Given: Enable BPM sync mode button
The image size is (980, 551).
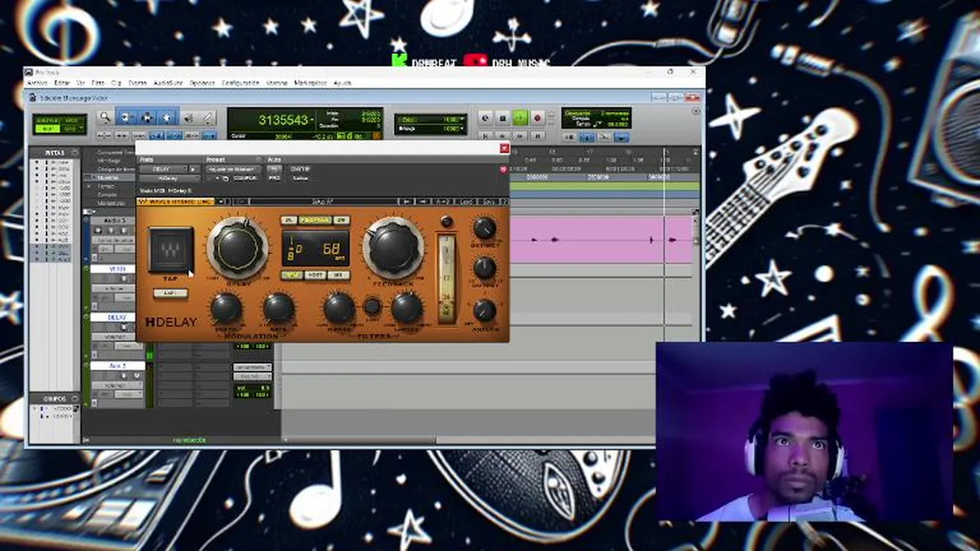Looking at the screenshot, I should (292, 275).
